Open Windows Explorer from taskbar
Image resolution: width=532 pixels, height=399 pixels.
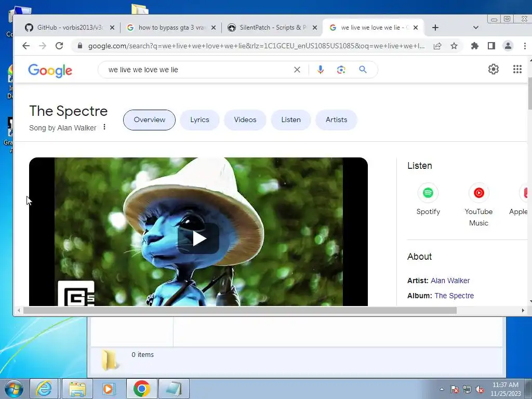coord(77,389)
